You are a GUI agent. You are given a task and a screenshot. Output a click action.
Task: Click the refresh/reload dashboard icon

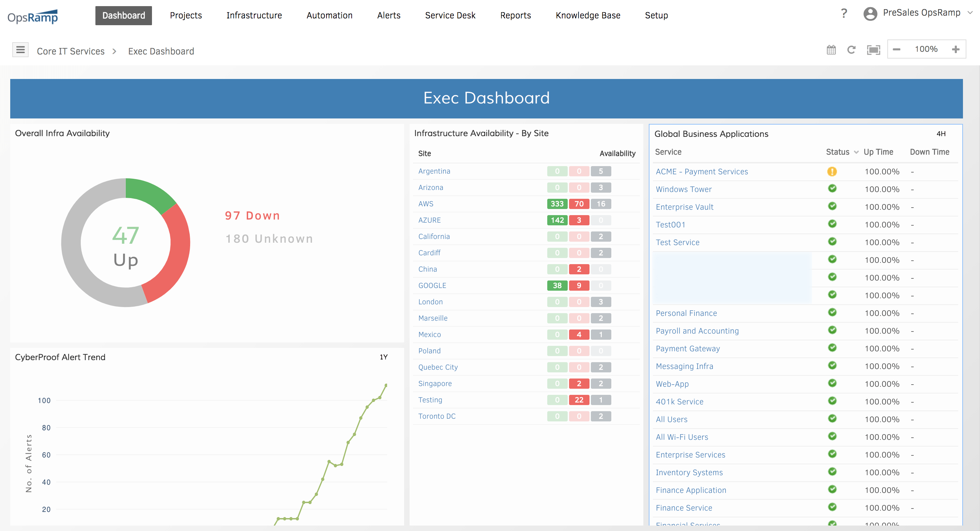(x=851, y=50)
